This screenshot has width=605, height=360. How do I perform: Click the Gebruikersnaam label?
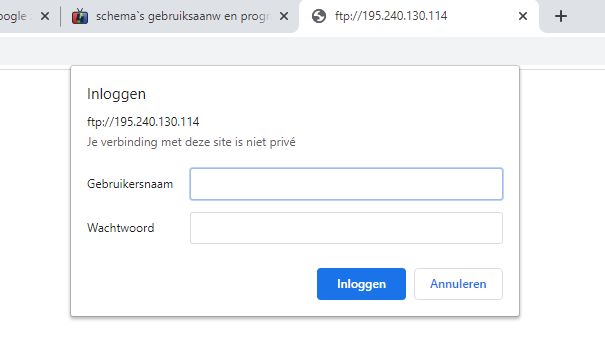[130, 184]
